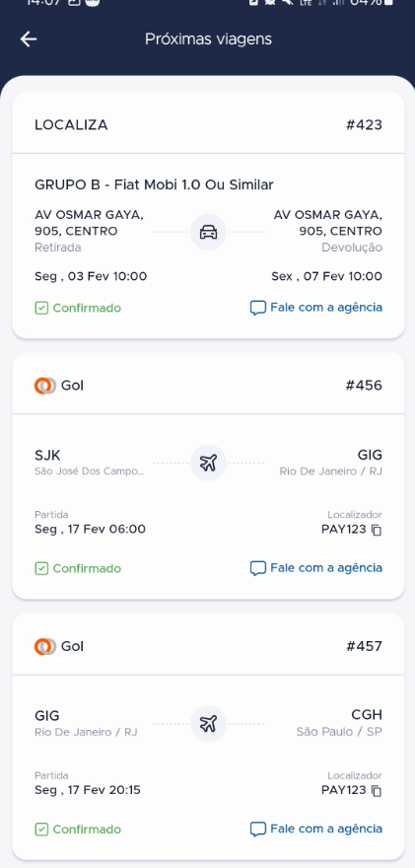Tap the Gol logo on booking #457
The image size is (415, 868).
tap(45, 646)
